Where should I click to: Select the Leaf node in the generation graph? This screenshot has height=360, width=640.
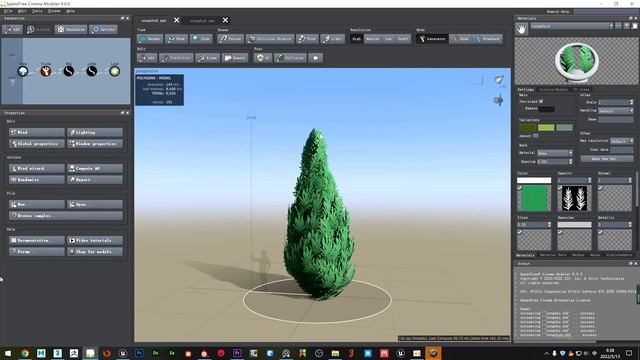(x=115, y=71)
